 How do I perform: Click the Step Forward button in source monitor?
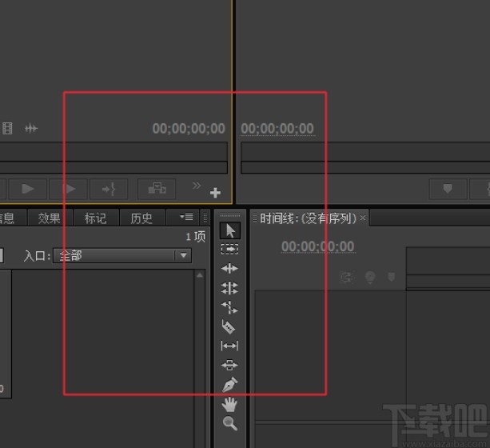tap(69, 189)
